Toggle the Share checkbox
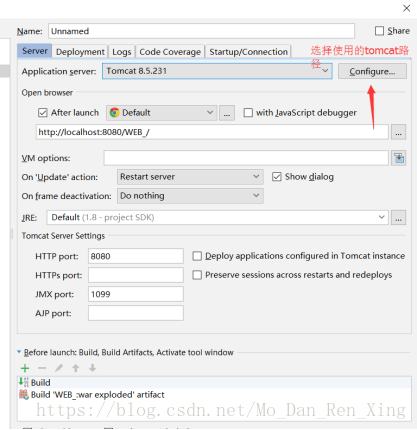The height and width of the screenshot is (430, 417). [379, 31]
